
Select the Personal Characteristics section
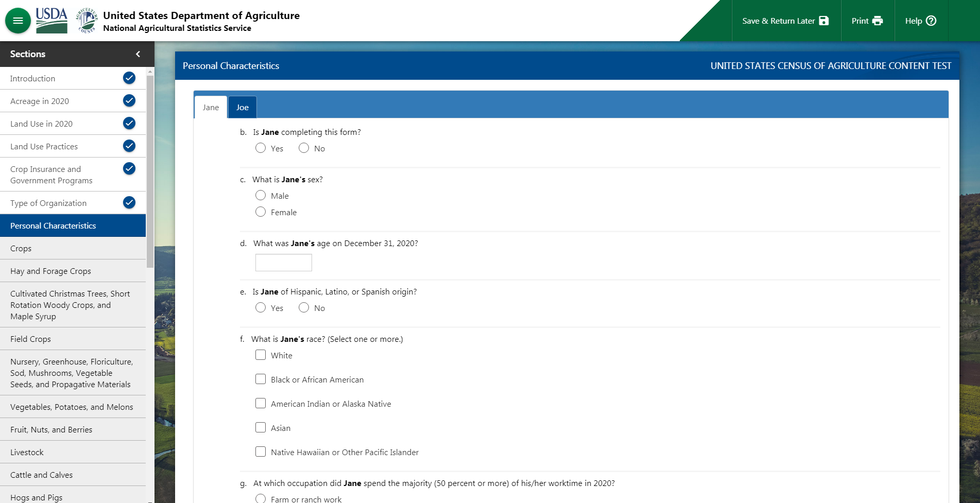click(x=73, y=226)
